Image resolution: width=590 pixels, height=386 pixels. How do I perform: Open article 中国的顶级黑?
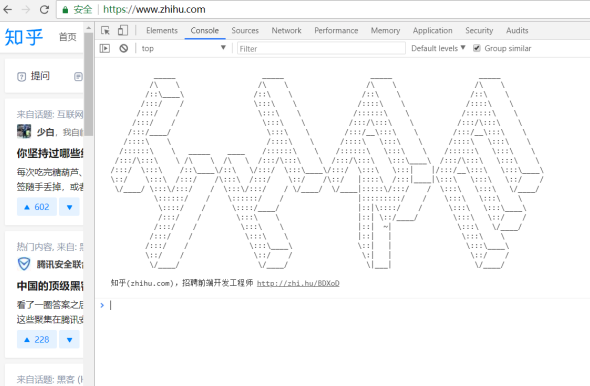(x=50, y=286)
